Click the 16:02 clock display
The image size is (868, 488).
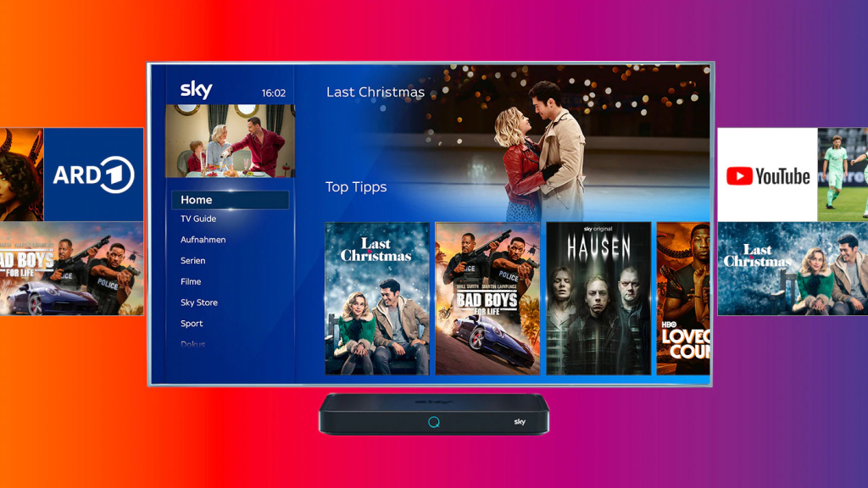coord(274,93)
